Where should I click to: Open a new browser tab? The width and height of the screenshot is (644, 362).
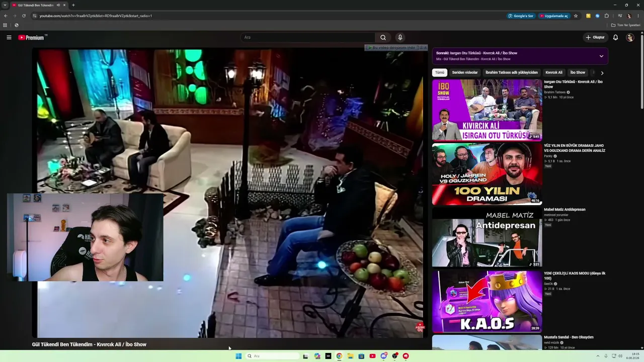coord(73,5)
